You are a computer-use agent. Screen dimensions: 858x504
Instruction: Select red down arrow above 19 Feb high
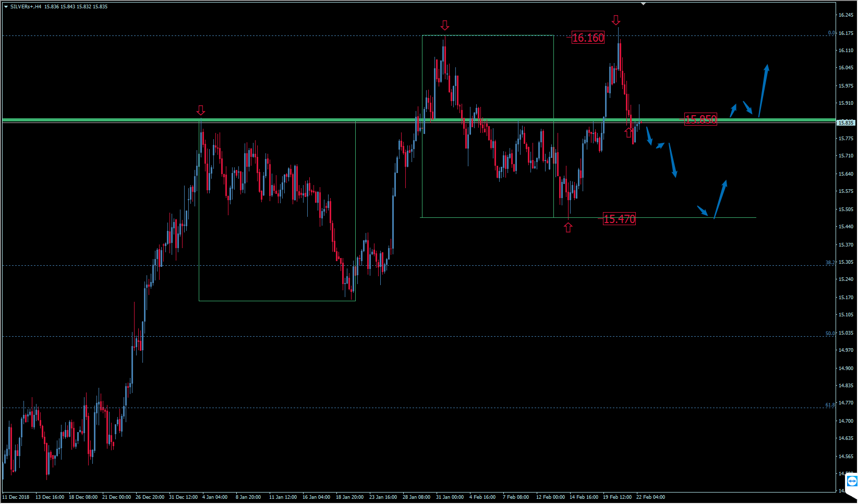[x=616, y=20]
